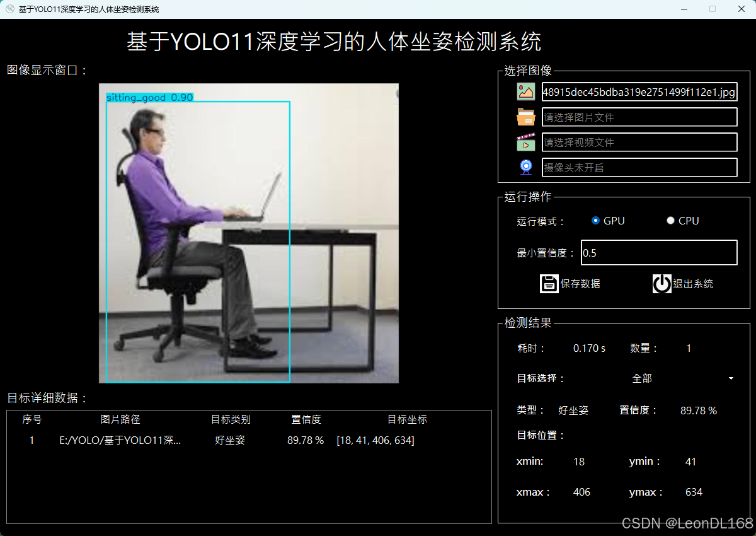Click the 89.78 % cell in table row
756x536 pixels.
click(x=306, y=440)
